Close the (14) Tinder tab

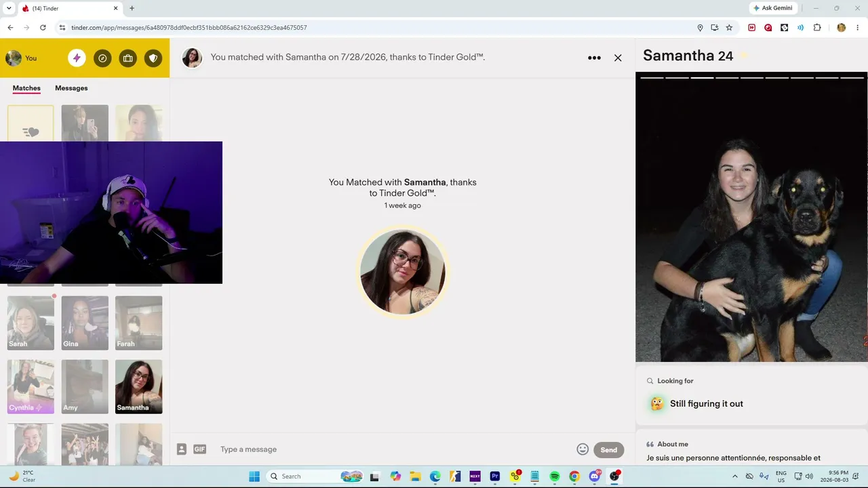[x=116, y=8]
